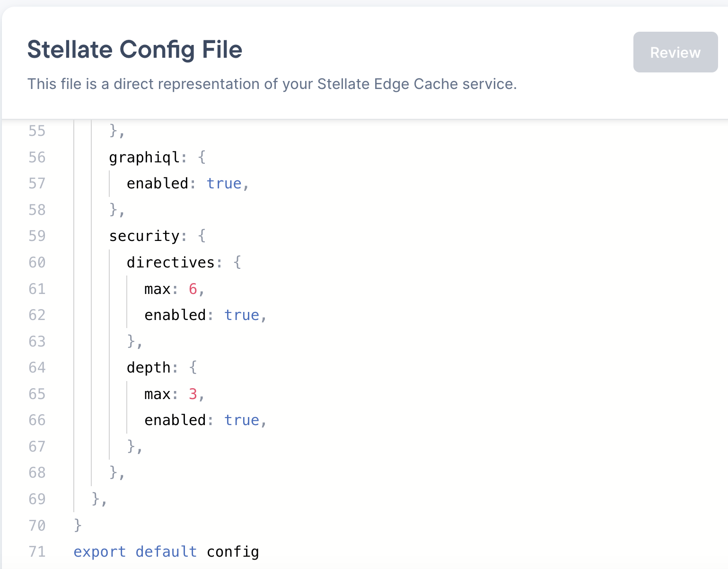The height and width of the screenshot is (569, 728).
Task: Click line number 71 in the gutter
Action: point(36,551)
